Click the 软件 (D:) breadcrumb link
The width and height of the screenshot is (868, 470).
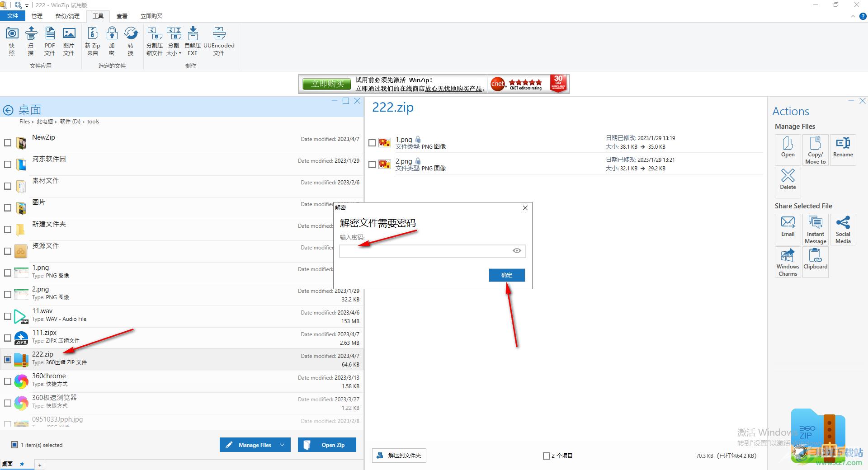coord(70,122)
